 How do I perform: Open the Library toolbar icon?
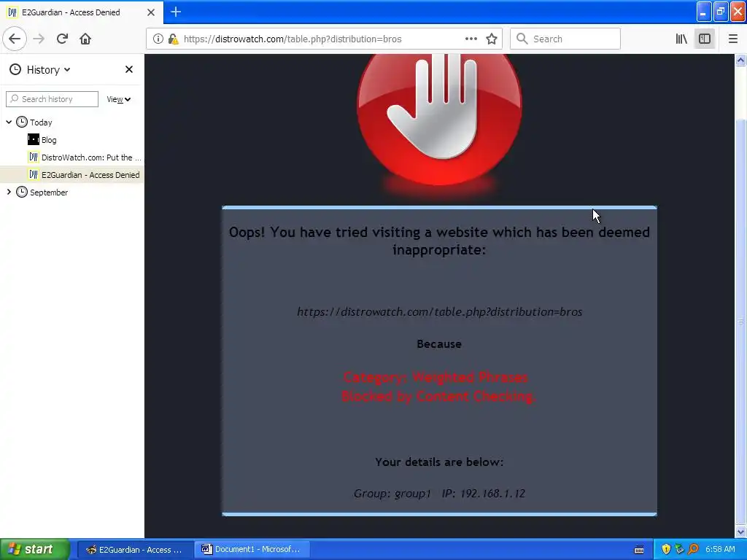click(681, 39)
